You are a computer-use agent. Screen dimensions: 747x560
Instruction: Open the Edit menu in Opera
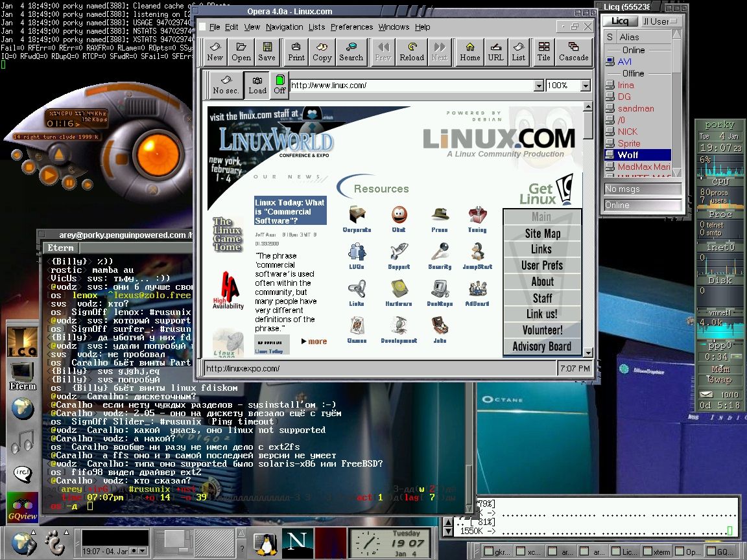[231, 27]
